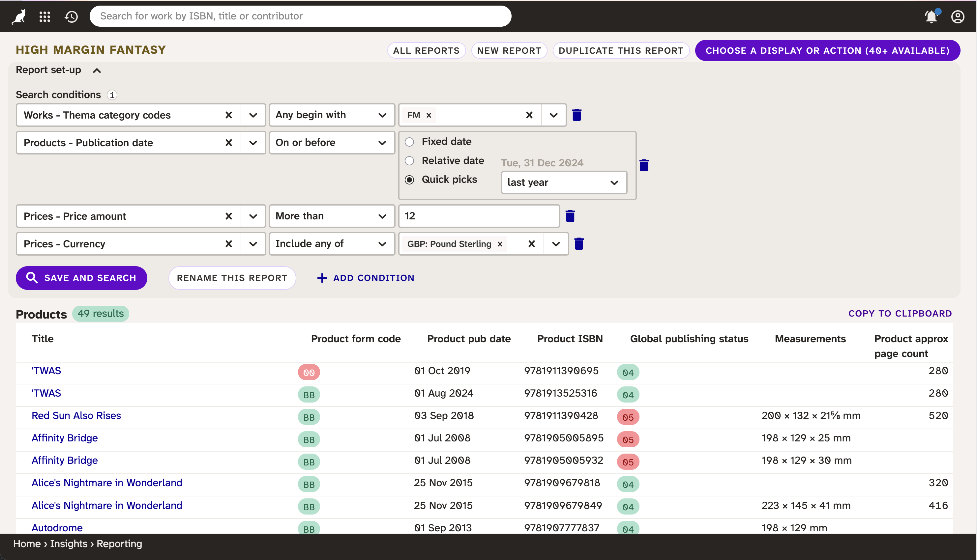The width and height of the screenshot is (977, 560).
Task: Click the 05 status badge for ISBN 9781905005932
Action: [x=628, y=462]
